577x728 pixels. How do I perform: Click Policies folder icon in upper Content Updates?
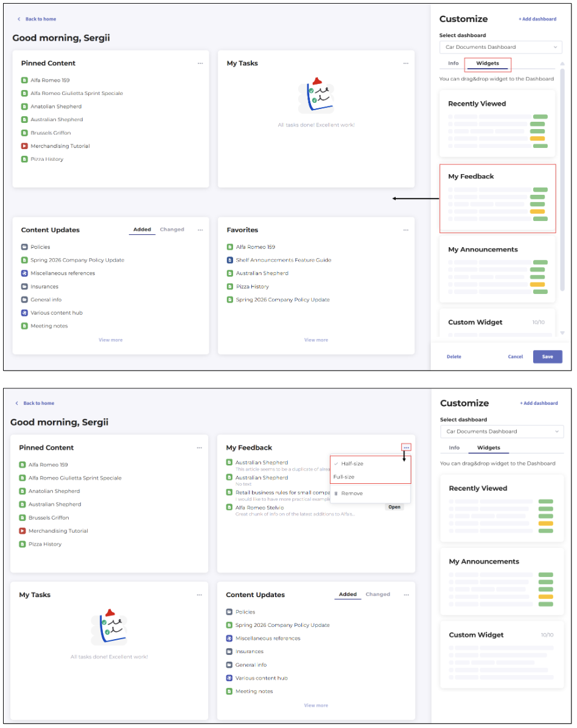24,247
